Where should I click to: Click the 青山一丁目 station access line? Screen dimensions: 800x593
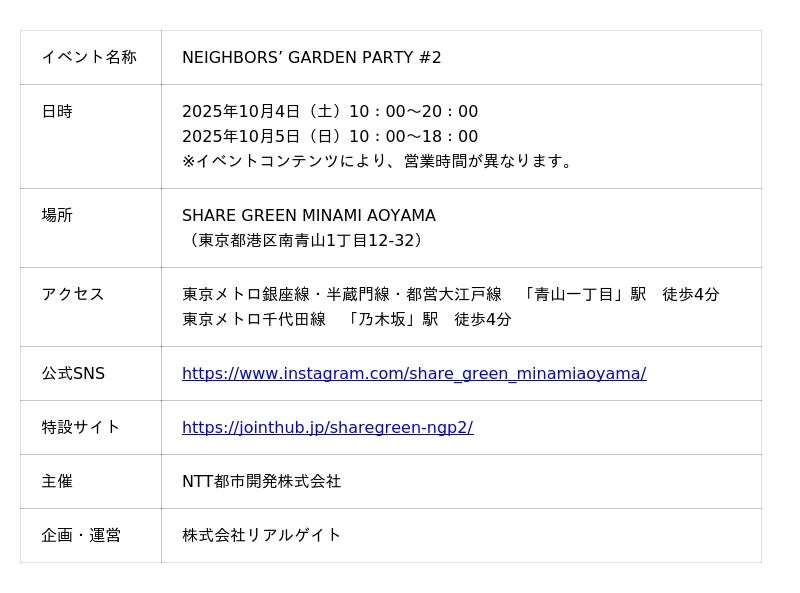(450, 295)
